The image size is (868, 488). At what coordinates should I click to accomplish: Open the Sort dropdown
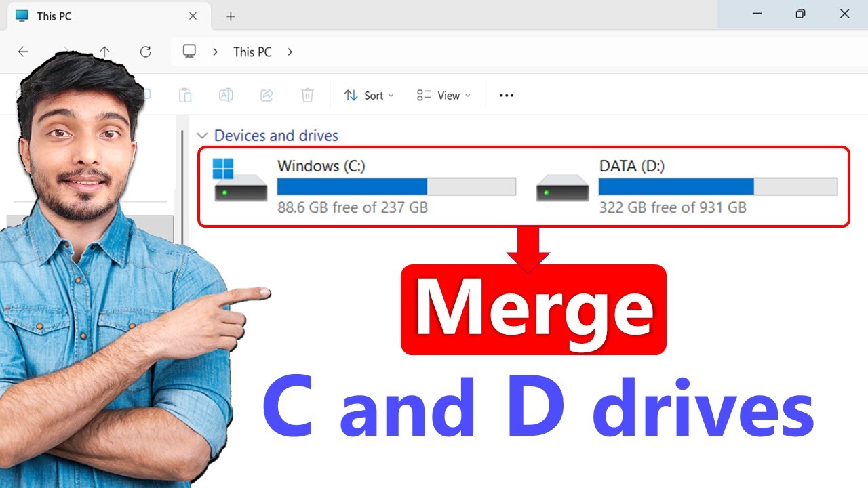[368, 96]
